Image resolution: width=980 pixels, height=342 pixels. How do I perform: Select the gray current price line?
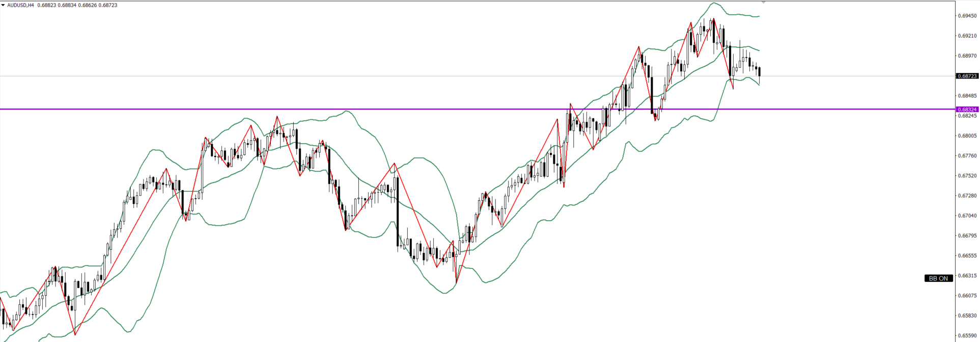(356, 76)
